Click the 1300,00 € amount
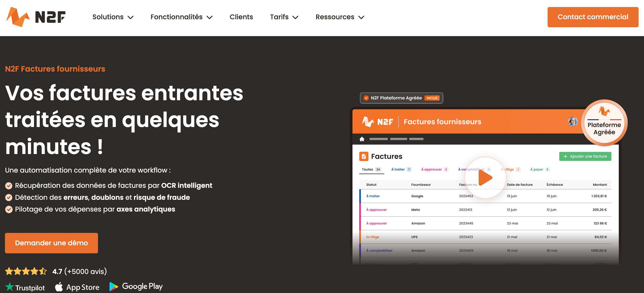The height and width of the screenshot is (293, 644). pyautogui.click(x=599, y=251)
